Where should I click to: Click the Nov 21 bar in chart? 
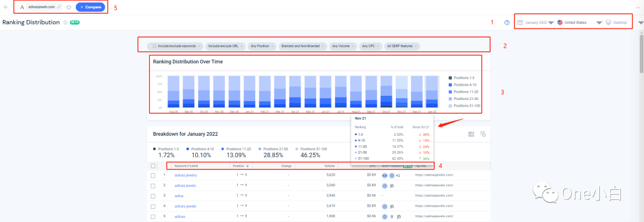click(402, 92)
